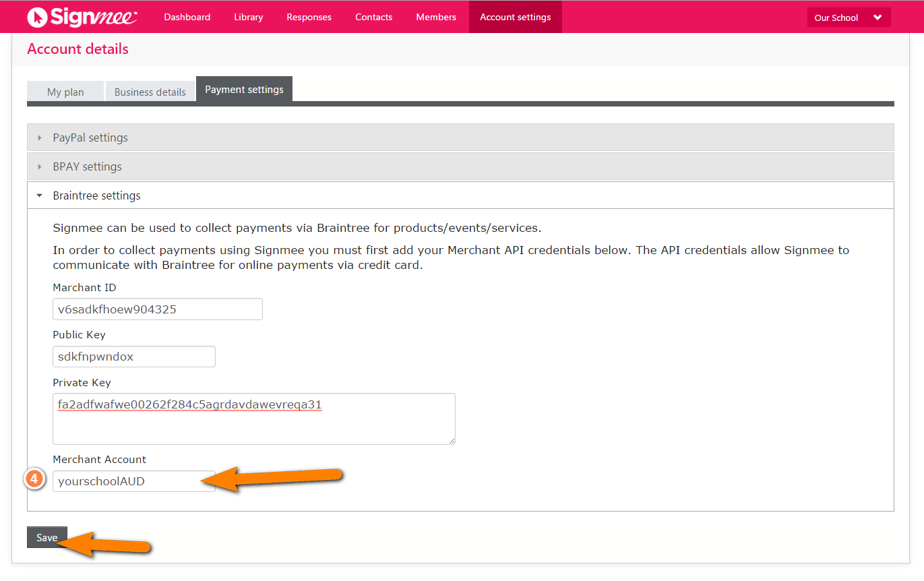Switch to the My plan tab
924x581 pixels.
click(x=65, y=92)
